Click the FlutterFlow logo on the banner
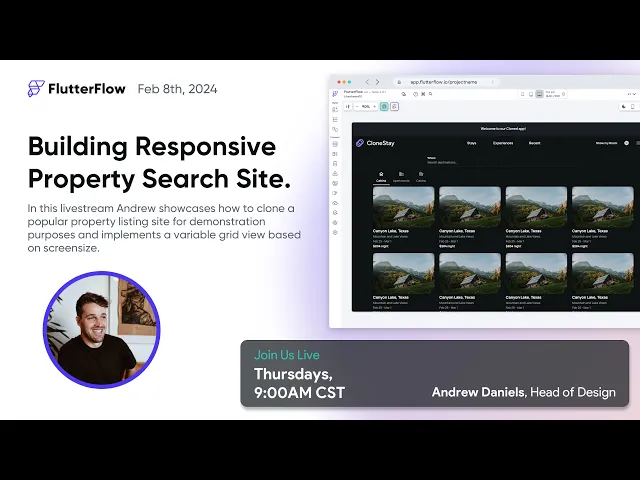Screen dimensions: 640x480 click(x=76, y=89)
